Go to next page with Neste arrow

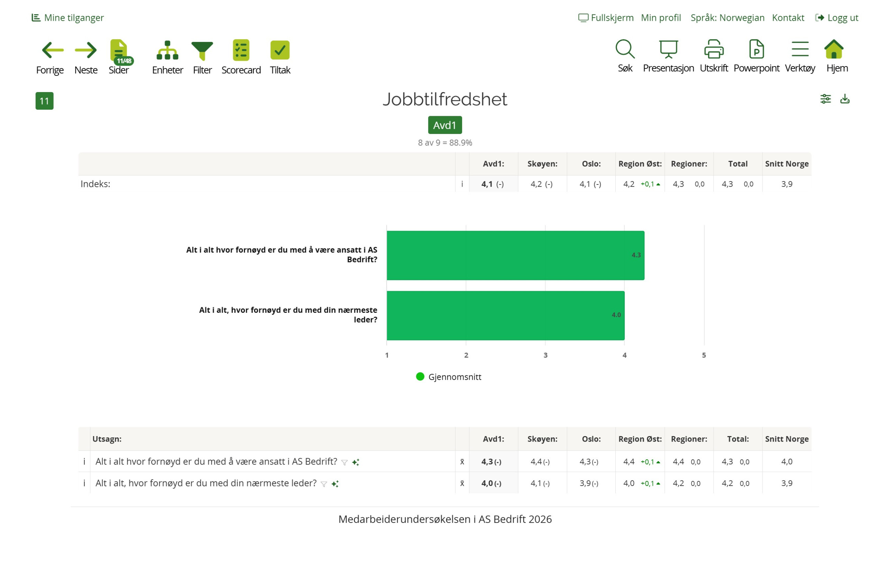point(85,50)
